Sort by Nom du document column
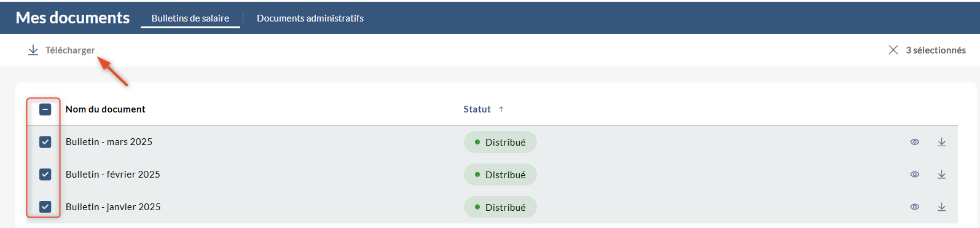This screenshot has height=228, width=980. coord(106,109)
